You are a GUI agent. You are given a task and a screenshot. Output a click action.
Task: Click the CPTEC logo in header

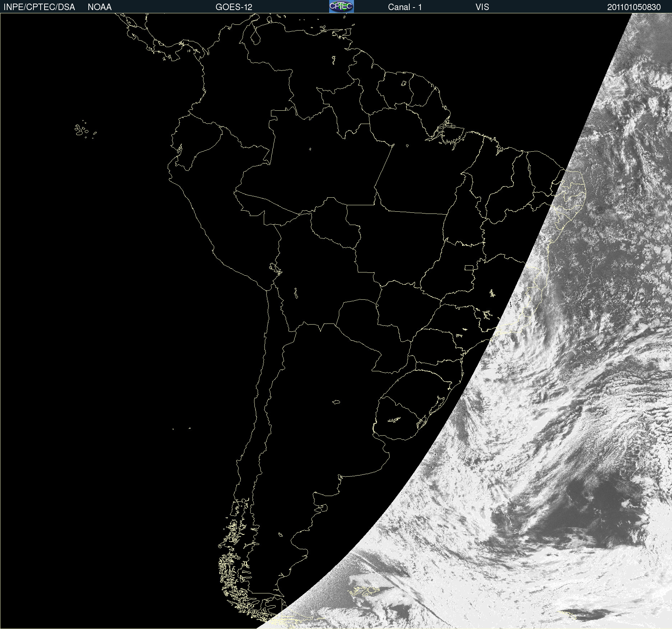pos(341,6)
